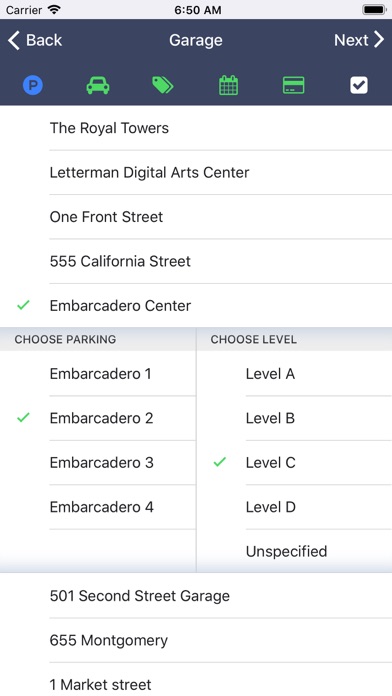Choose Level A option

[x=294, y=374]
